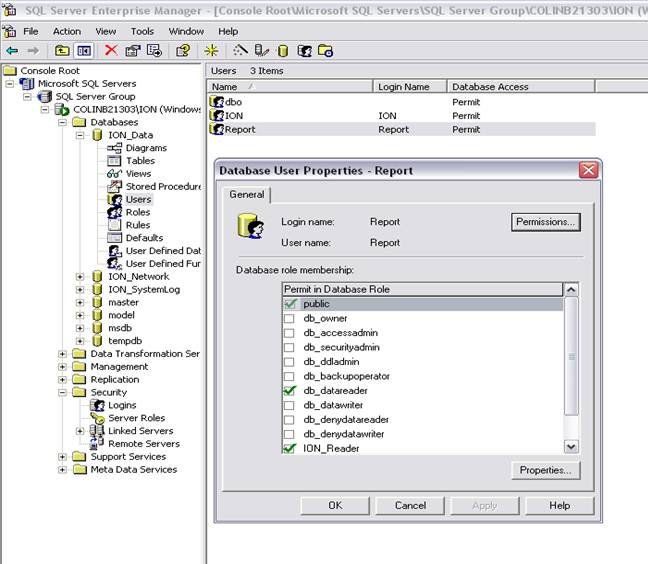Click the role Properties... button
The width and height of the screenshot is (648, 564).
pyautogui.click(x=546, y=470)
